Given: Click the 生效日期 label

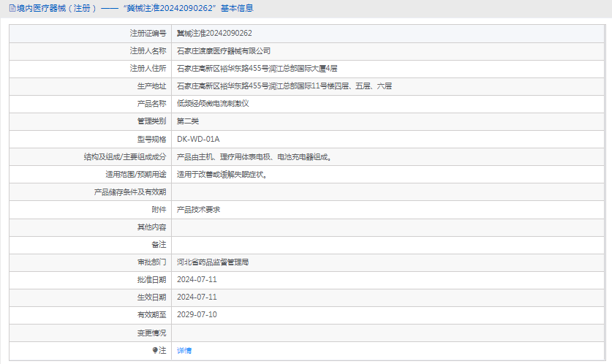Looking at the screenshot, I should pyautogui.click(x=151, y=297).
